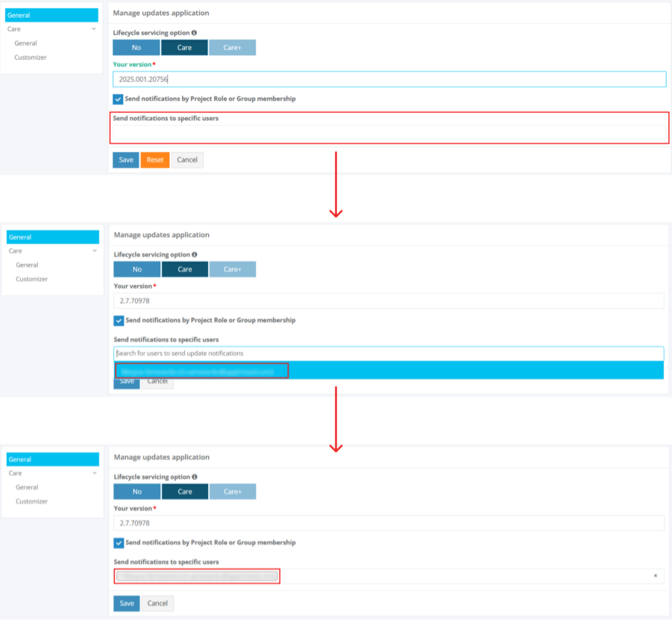Viewport: 672px width, 620px height.
Task: Uncheck the Project Role notifications checkbox in the middle panel
Action: coord(119,320)
